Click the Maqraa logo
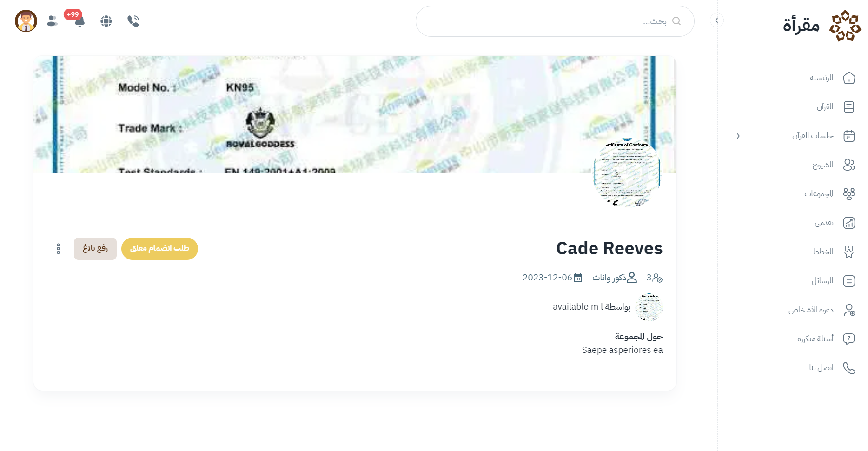Viewport: 868px width, 451px height. [x=822, y=25]
